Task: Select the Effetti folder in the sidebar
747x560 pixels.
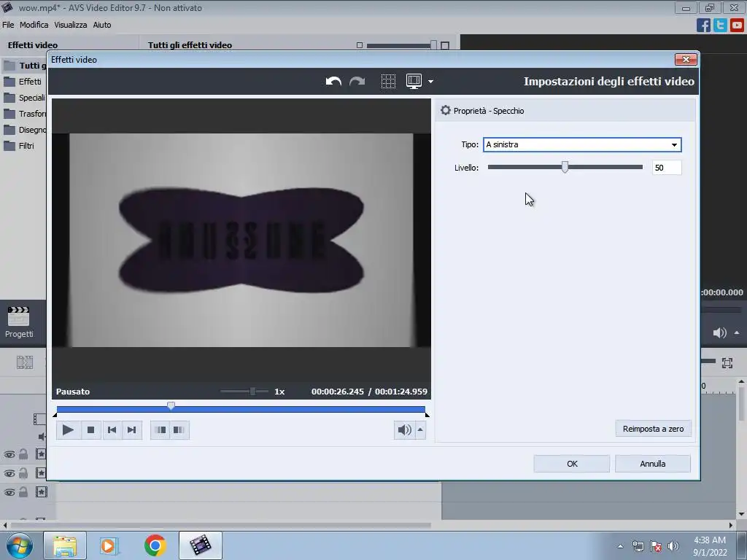Action: point(23,82)
